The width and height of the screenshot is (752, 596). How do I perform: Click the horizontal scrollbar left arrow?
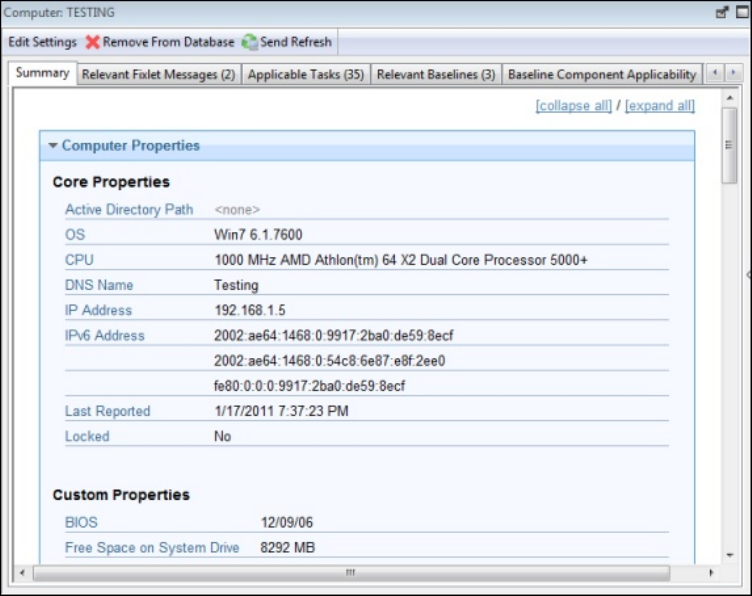pos(22,573)
